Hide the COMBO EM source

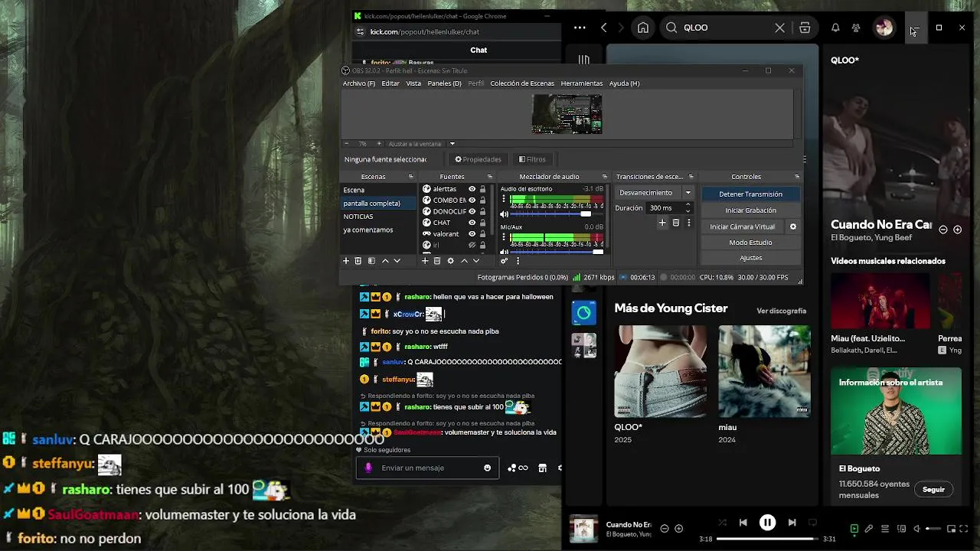(472, 201)
